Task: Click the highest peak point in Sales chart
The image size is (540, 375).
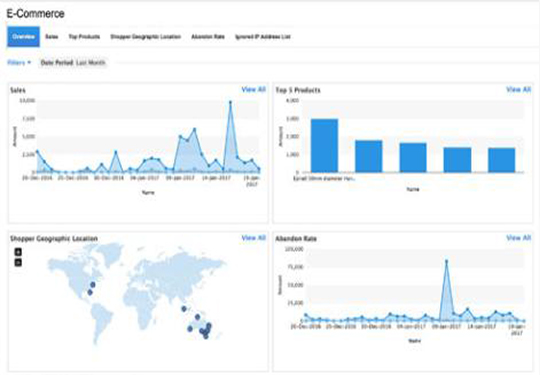Action: (x=230, y=102)
